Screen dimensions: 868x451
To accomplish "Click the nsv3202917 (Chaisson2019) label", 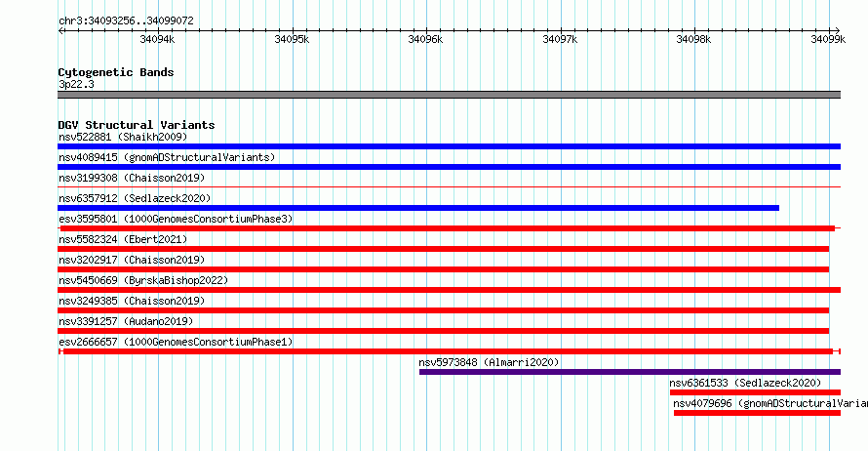I will [x=132, y=260].
